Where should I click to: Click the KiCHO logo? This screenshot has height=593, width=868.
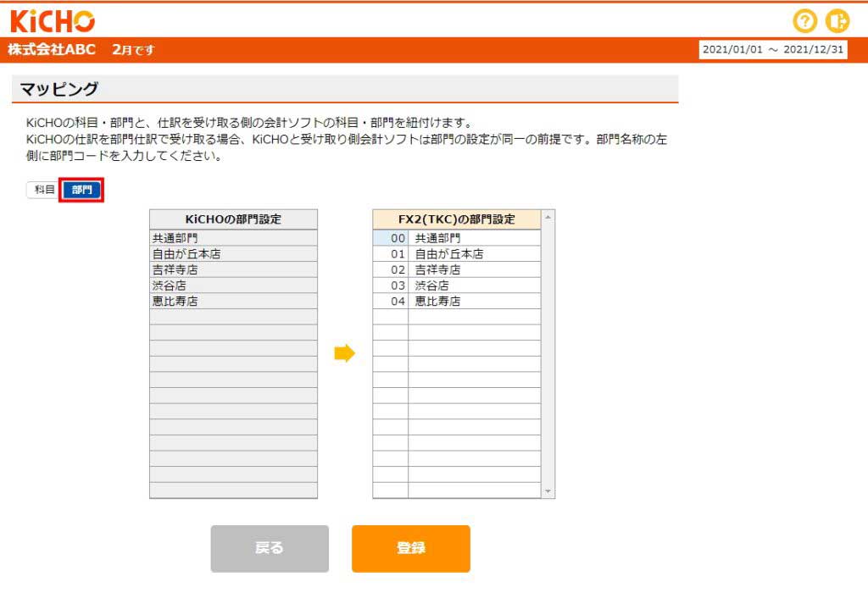pos(53,21)
